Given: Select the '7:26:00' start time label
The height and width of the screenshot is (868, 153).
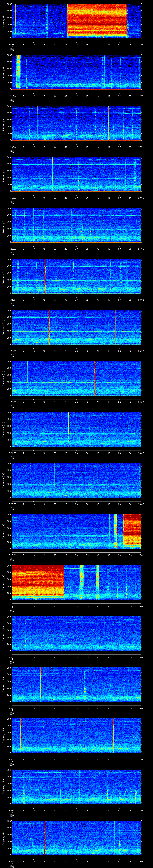Looking at the screenshot, I should coord(12,555).
